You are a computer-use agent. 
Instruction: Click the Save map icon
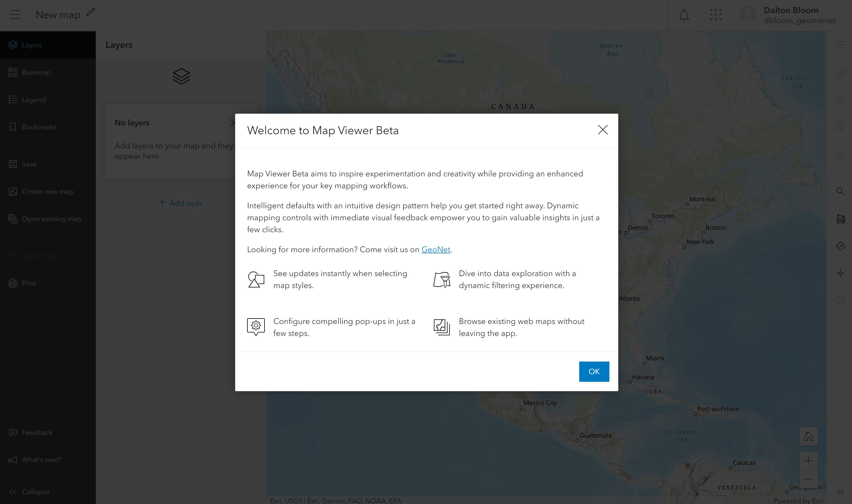pyautogui.click(x=13, y=164)
